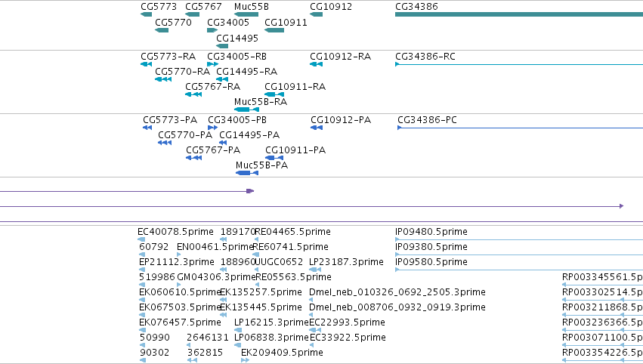Select the CG34386 long teal gene bar

coord(519,14)
